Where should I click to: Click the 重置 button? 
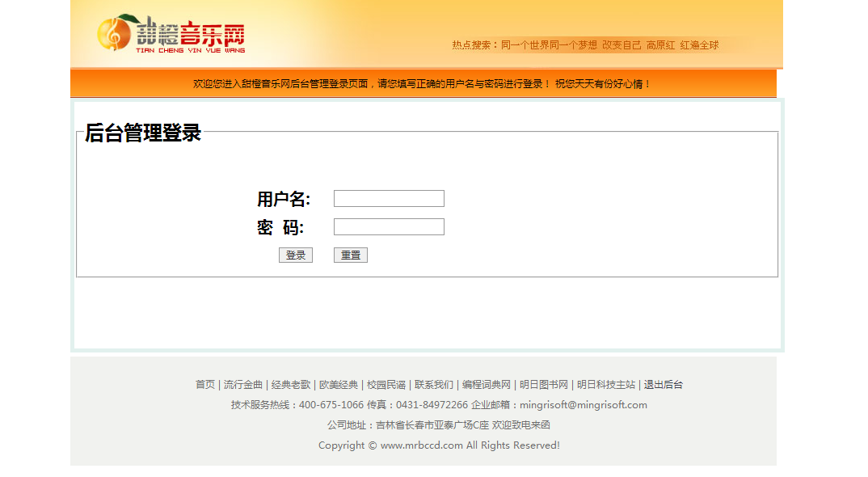[x=351, y=255]
